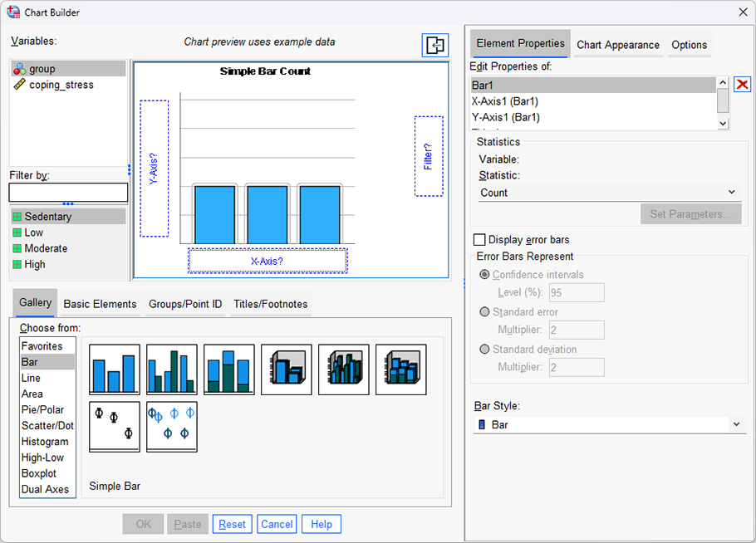The image size is (756, 543).
Task: Click the red X to remove Bar1 element
Action: click(742, 84)
